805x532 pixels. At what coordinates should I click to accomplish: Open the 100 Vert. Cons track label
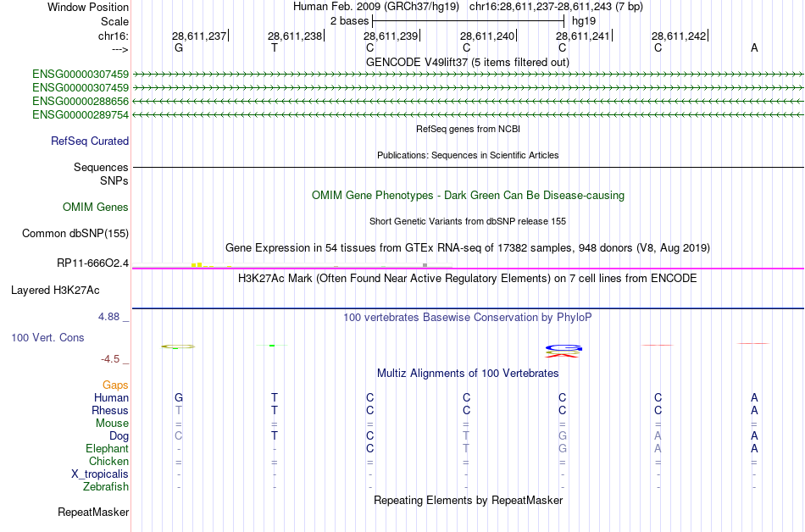point(47,337)
